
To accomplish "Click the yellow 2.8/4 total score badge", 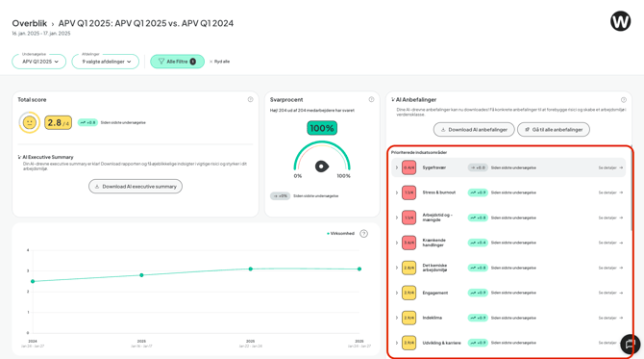I will 58,122.
